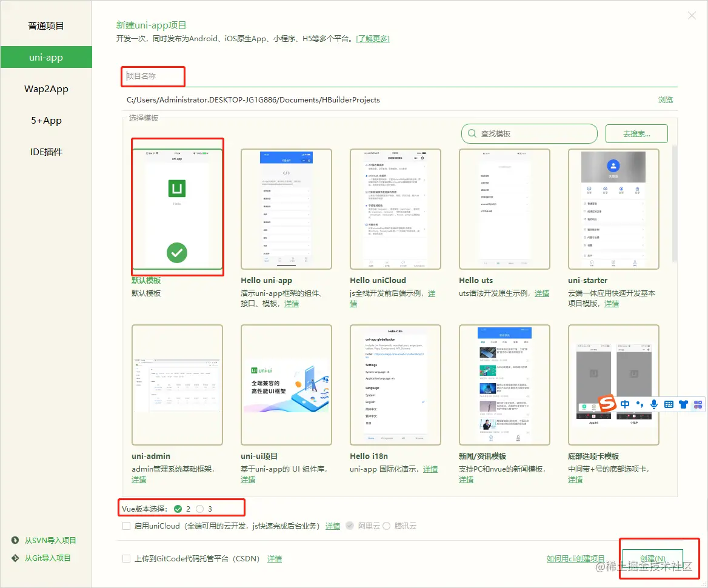Switch to uni-app tab

pos(46,58)
